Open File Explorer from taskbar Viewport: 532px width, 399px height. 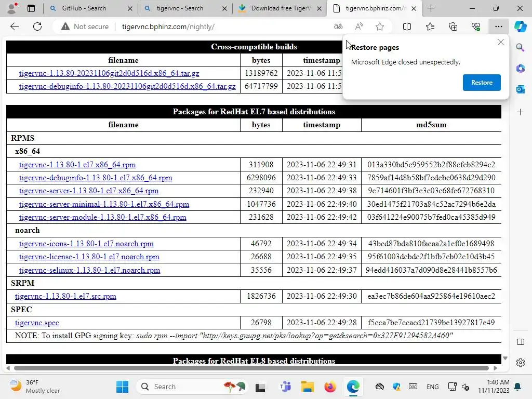pos(308,387)
